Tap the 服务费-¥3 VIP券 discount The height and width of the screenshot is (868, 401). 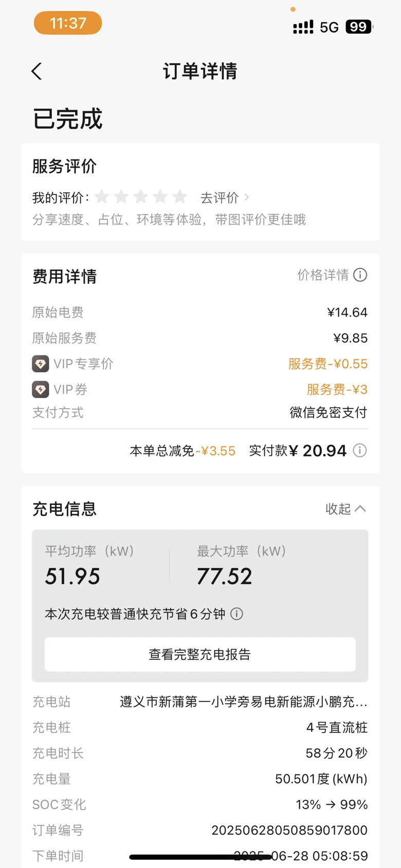[x=337, y=389]
